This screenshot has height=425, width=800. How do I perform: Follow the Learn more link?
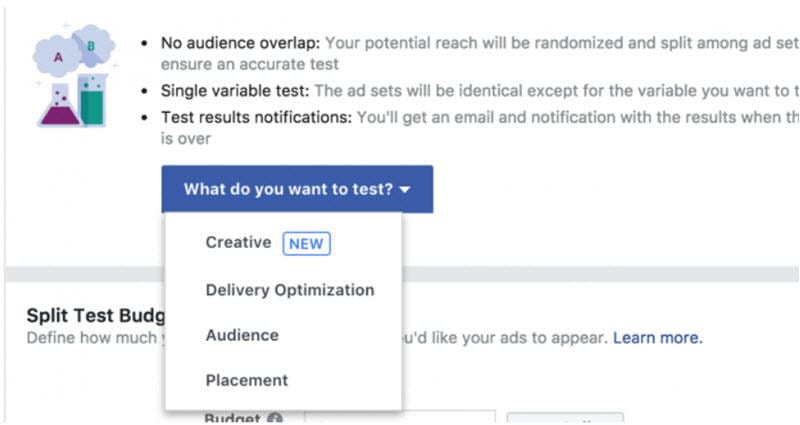657,338
